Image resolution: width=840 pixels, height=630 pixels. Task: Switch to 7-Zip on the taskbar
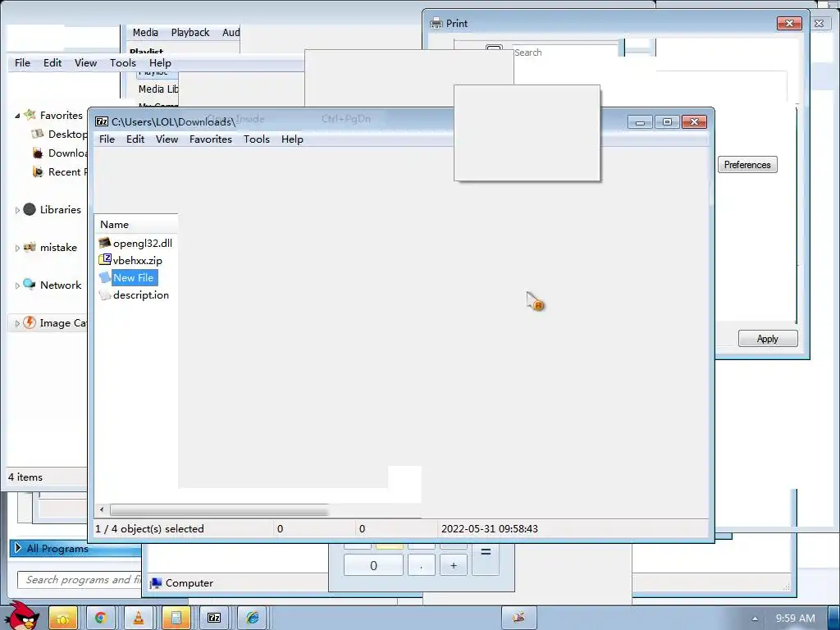tap(214, 619)
